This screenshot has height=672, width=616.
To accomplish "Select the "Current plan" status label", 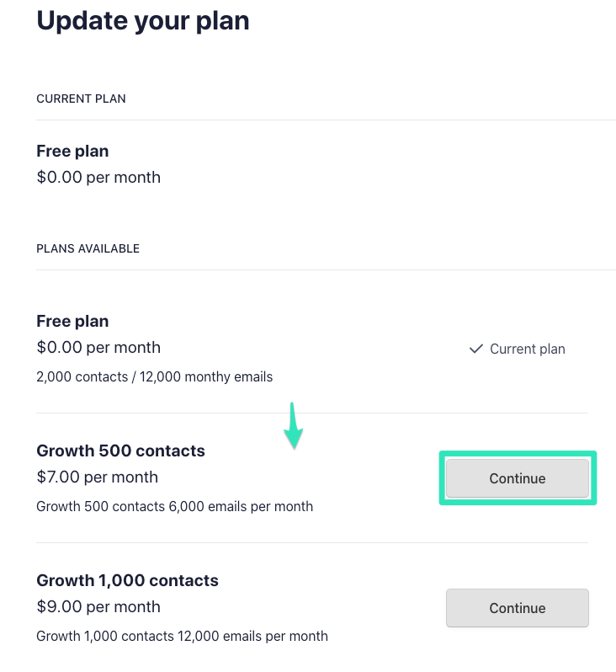I will [528, 349].
